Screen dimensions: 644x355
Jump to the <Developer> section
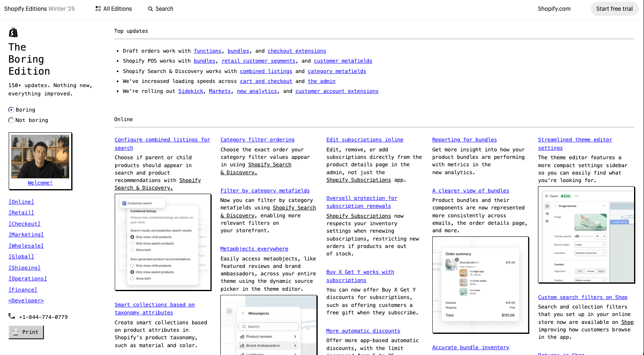tap(26, 301)
